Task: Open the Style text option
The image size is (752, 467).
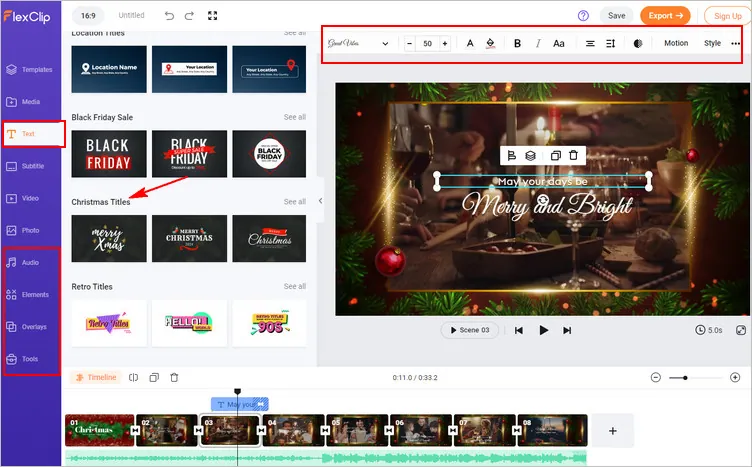Action: tap(712, 43)
